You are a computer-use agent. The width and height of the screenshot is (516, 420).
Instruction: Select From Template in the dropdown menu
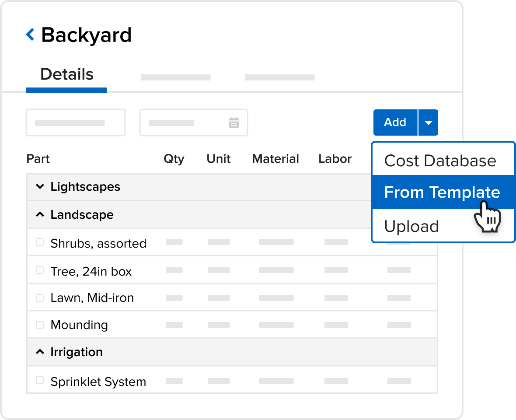[443, 192]
